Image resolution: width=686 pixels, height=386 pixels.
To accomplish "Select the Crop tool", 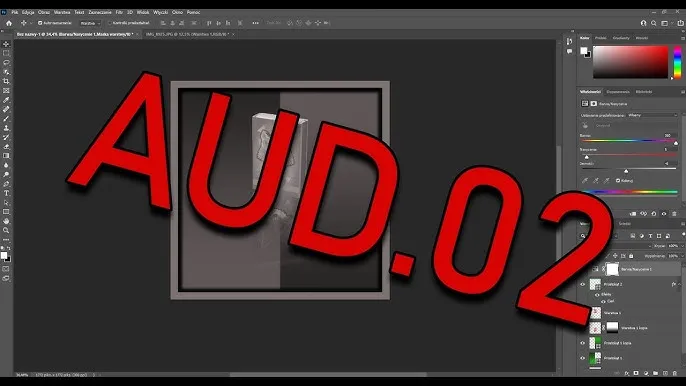I will click(x=6, y=81).
